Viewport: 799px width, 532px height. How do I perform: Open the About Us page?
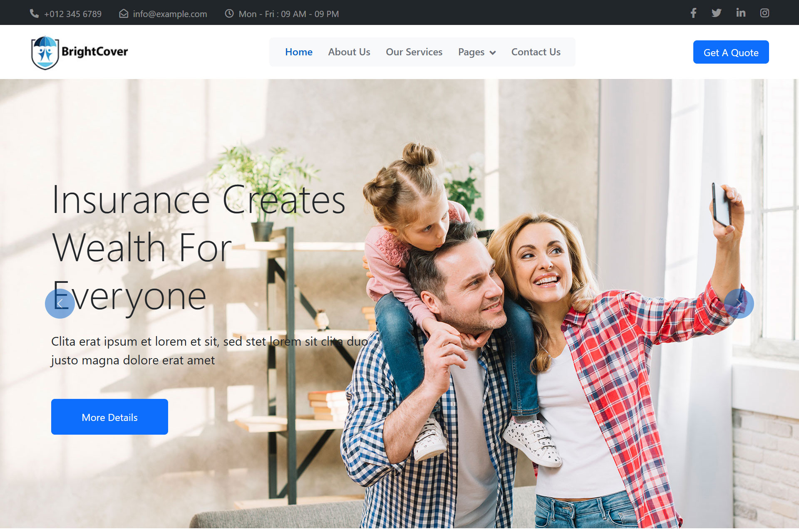pos(349,52)
